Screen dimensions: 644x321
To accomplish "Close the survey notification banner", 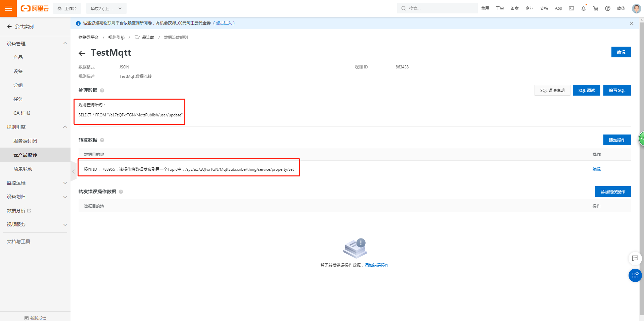I will [632, 23].
